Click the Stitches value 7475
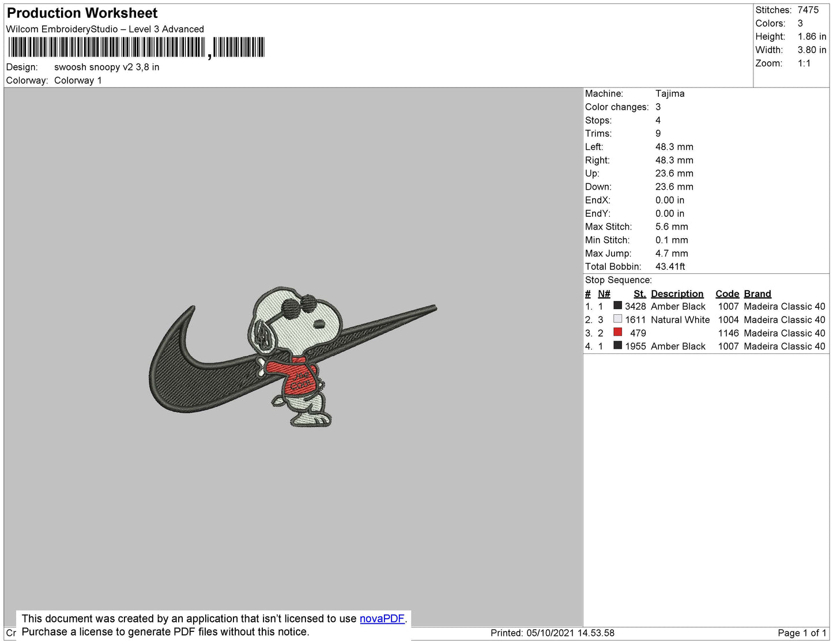 pyautogui.click(x=808, y=10)
